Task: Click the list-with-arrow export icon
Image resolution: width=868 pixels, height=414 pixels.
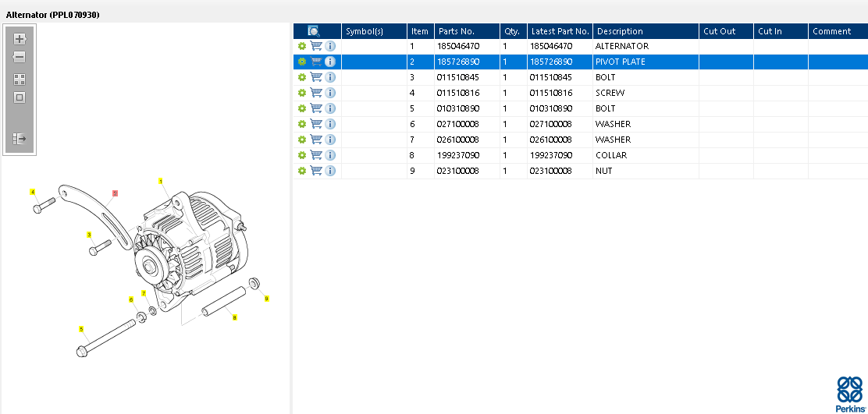Action: pos(20,139)
